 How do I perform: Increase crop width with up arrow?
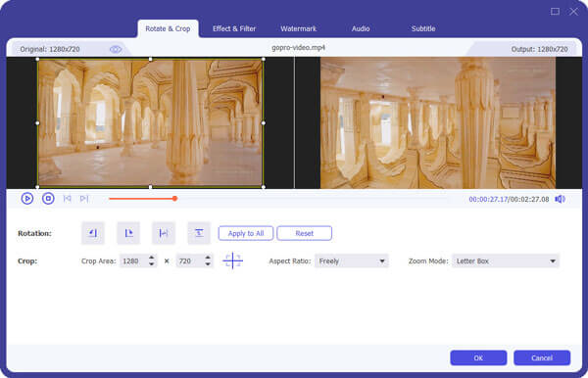[152, 258]
